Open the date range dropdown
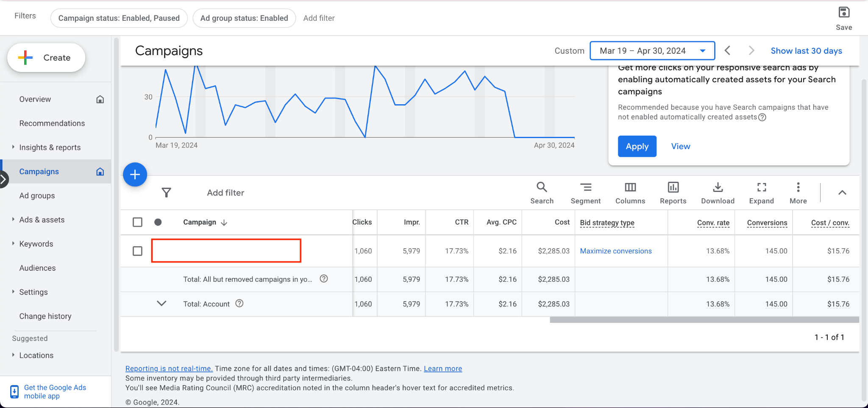This screenshot has width=868, height=408. 652,51
